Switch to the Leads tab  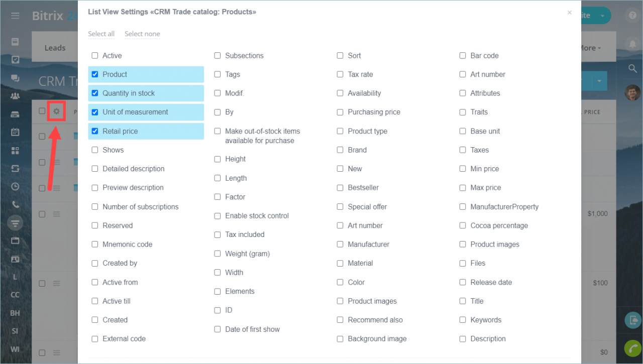click(55, 48)
